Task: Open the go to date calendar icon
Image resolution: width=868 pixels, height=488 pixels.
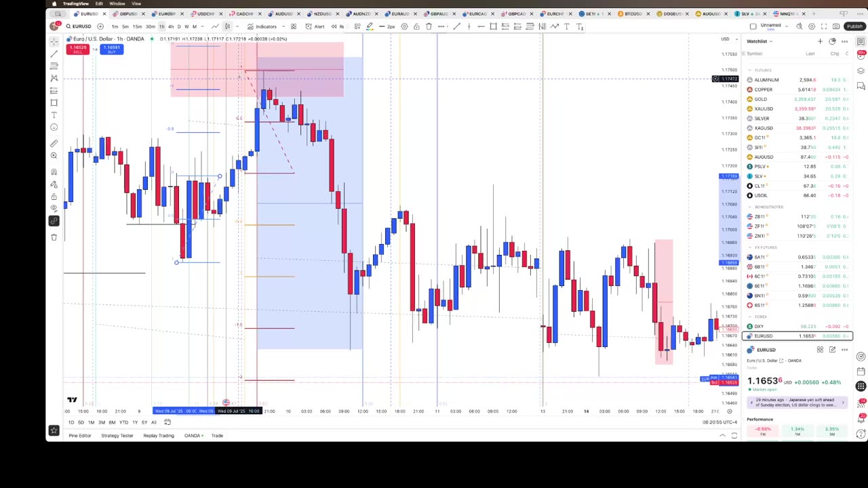Action: [x=167, y=422]
